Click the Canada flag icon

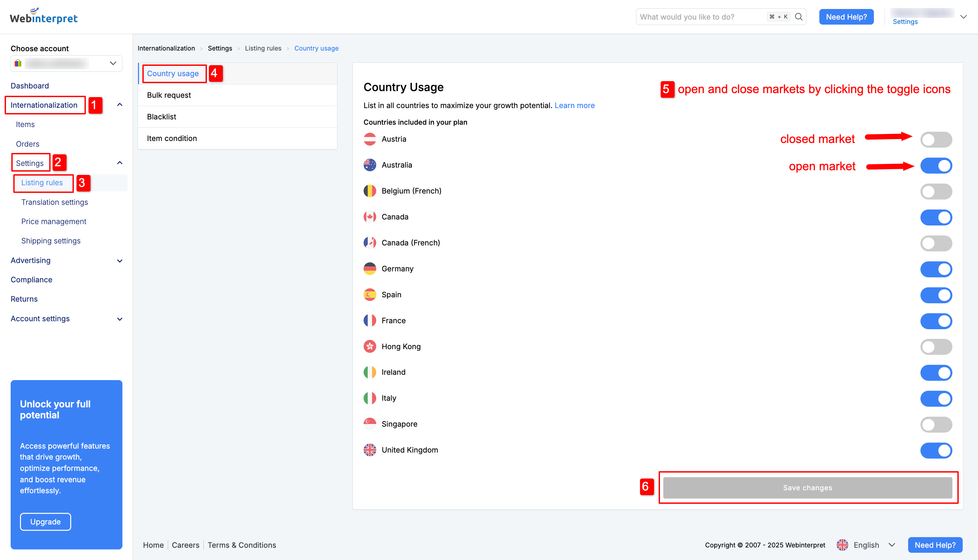pyautogui.click(x=370, y=217)
